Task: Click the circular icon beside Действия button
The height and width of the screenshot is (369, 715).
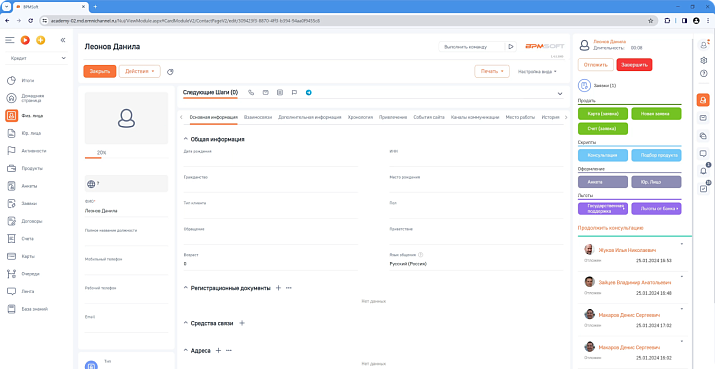Action: [171, 72]
